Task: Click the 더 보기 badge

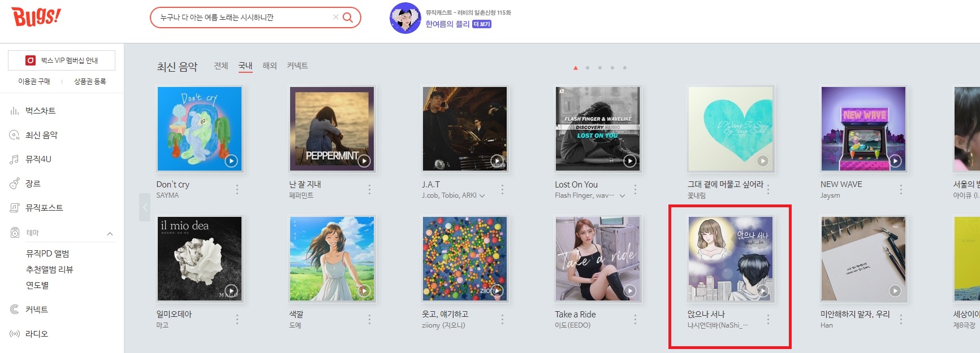Action: pyautogui.click(x=482, y=24)
